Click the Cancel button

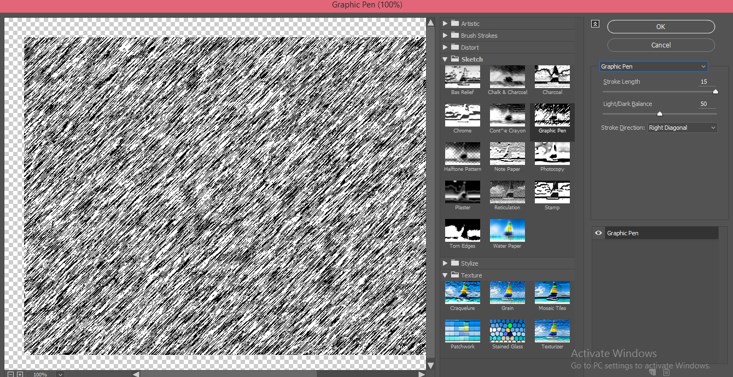tap(661, 45)
